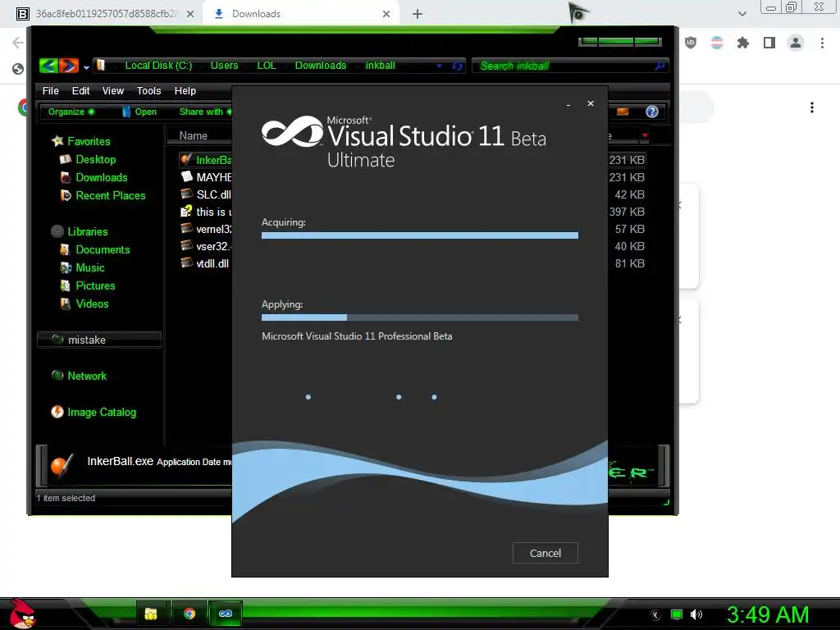Switch to the Downloads browser tab
The image size is (840, 630).
[x=300, y=14]
